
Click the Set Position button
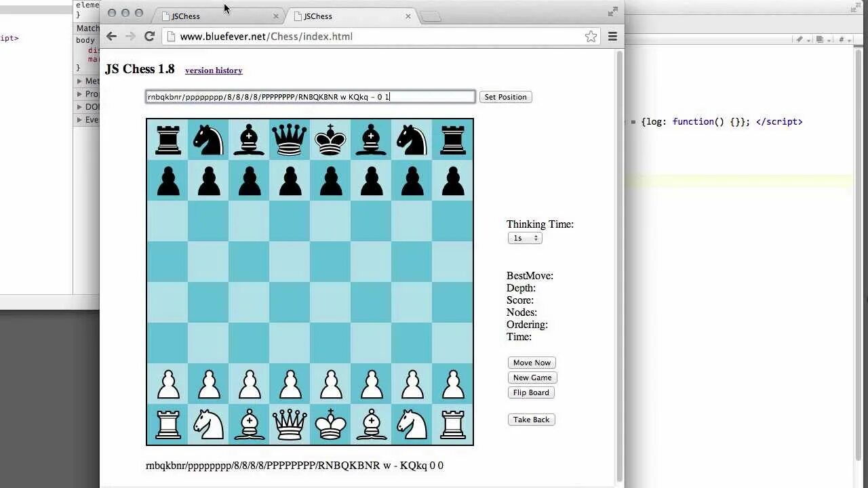point(505,97)
